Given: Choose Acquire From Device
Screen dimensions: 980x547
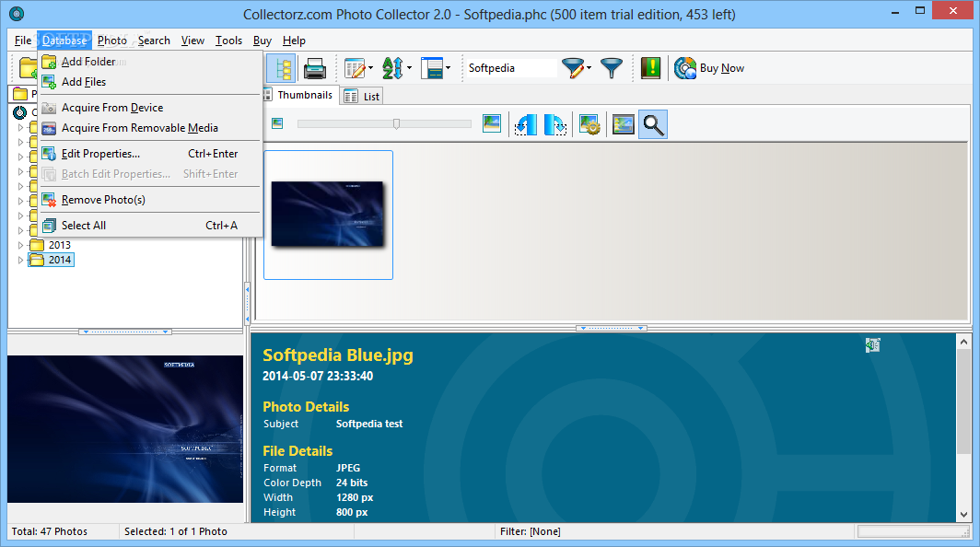Looking at the screenshot, I should coord(149,108).
